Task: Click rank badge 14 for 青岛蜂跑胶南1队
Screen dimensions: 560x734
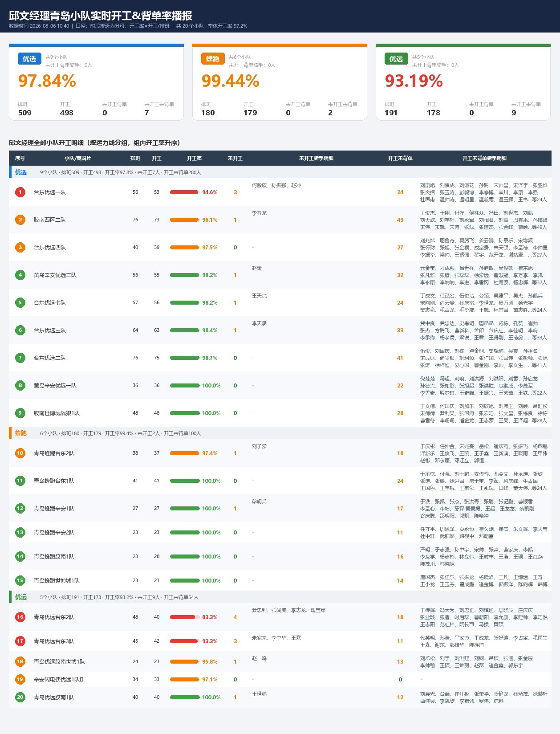Action: pos(20,556)
